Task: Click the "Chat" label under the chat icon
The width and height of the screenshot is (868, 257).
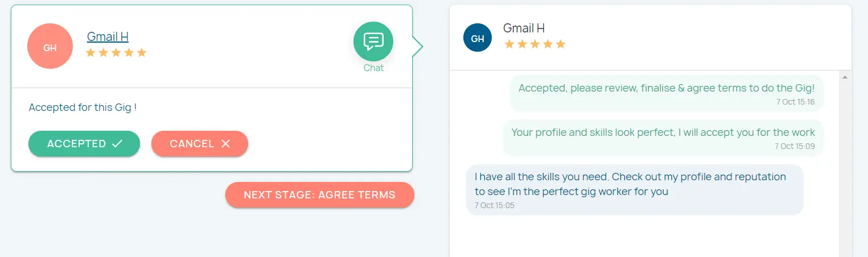Action: click(373, 68)
